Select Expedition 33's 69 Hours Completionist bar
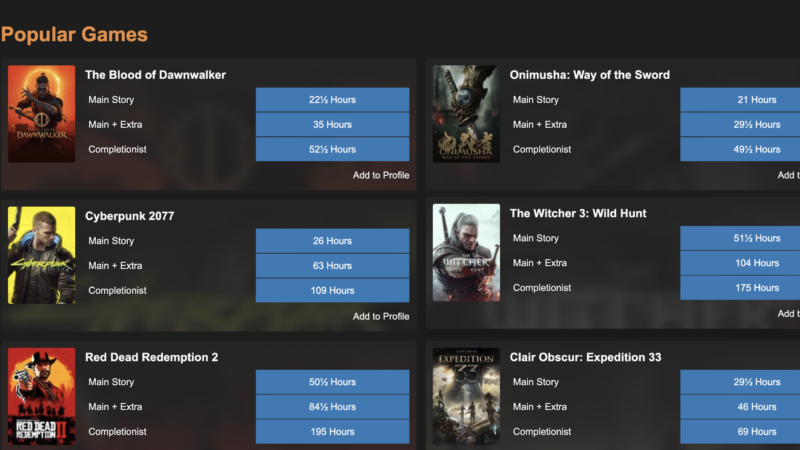Viewport: 800px width, 450px height. [x=740, y=432]
